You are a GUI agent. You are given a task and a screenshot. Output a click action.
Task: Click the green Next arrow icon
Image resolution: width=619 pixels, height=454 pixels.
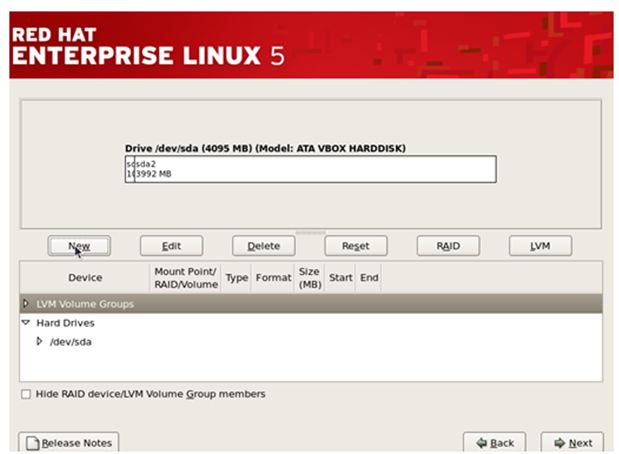559,443
